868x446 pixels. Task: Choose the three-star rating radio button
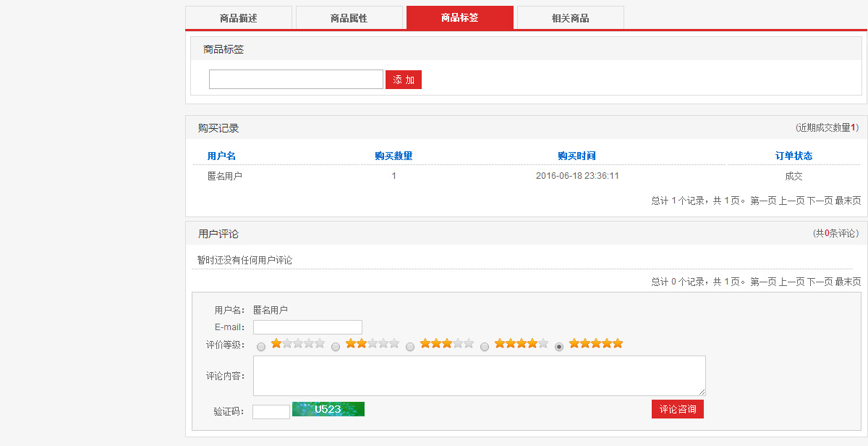(410, 347)
